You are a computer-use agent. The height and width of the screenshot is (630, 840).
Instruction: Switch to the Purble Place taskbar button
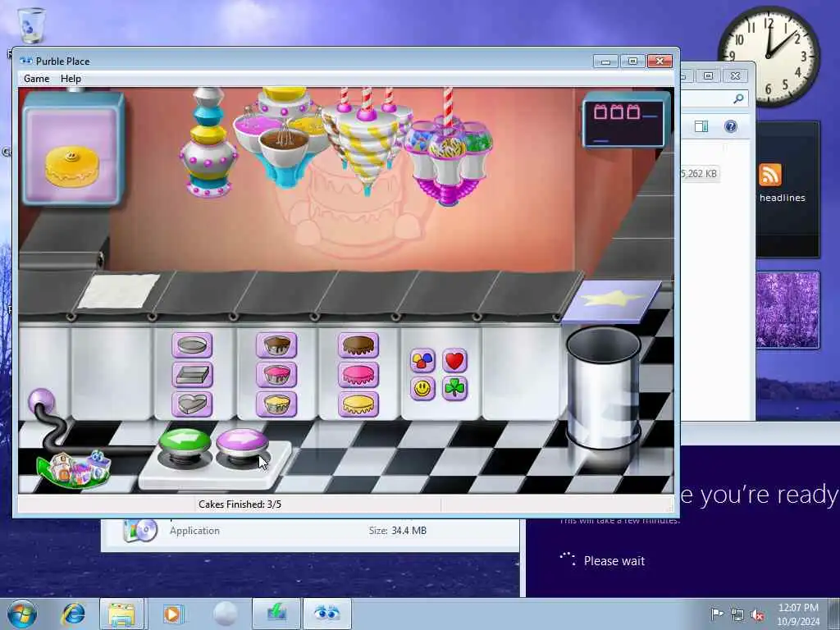(326, 614)
